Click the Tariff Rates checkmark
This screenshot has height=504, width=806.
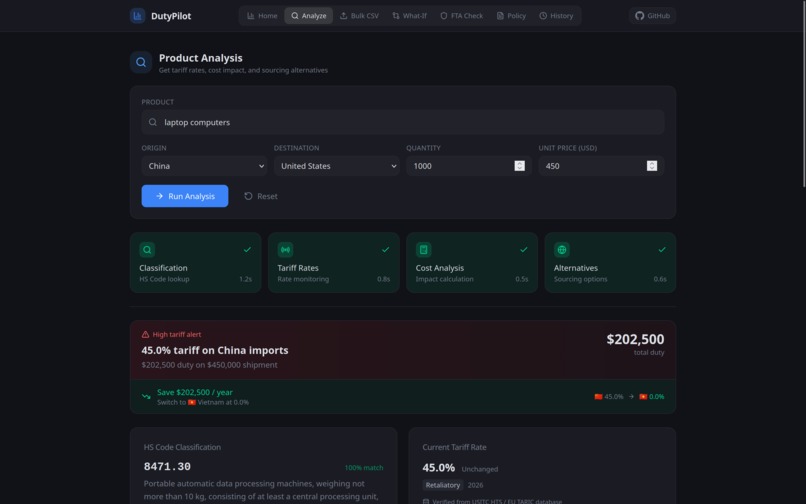coord(386,249)
